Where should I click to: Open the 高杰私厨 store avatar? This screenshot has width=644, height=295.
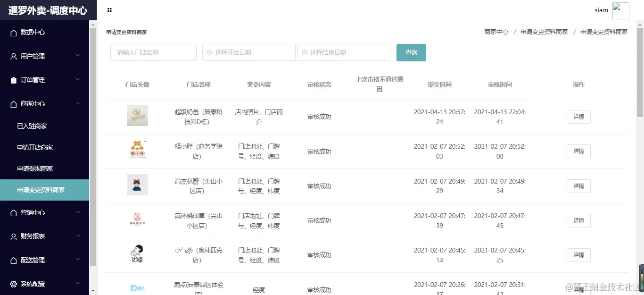pyautogui.click(x=137, y=185)
